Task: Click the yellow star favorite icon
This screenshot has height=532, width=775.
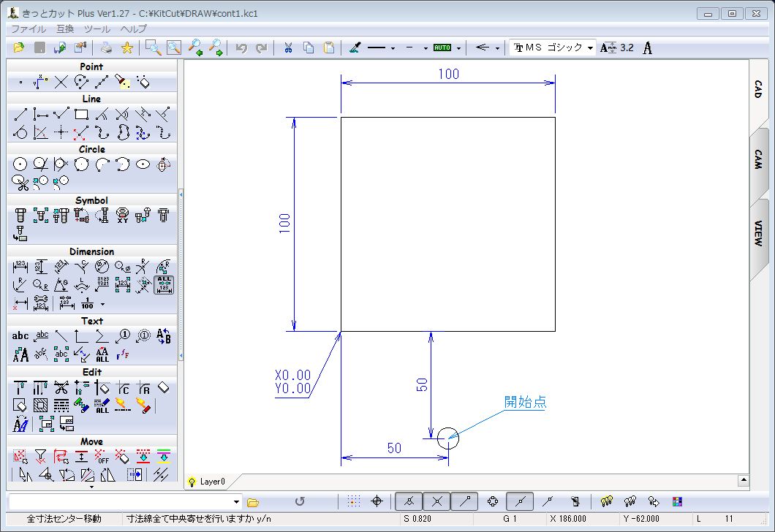Action: coord(127,48)
